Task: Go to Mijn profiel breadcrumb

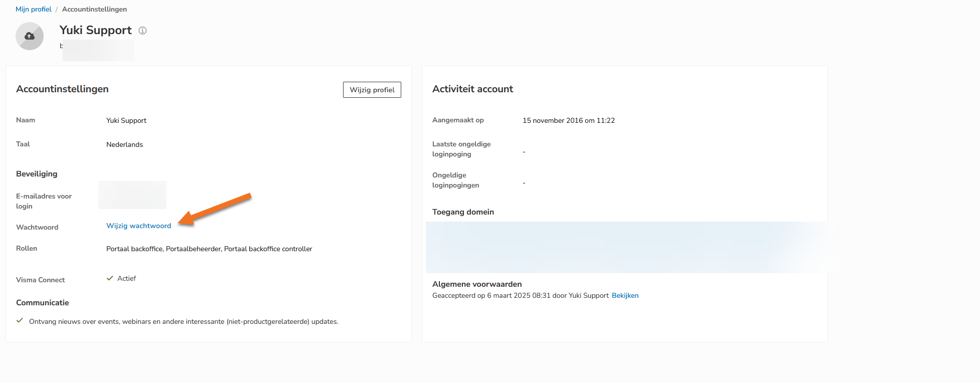Action: point(34,9)
